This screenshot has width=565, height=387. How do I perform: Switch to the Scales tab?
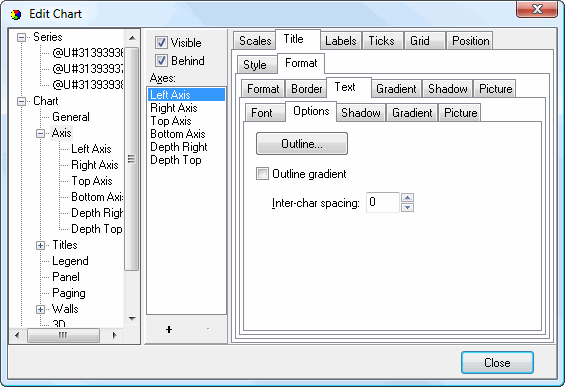255,41
